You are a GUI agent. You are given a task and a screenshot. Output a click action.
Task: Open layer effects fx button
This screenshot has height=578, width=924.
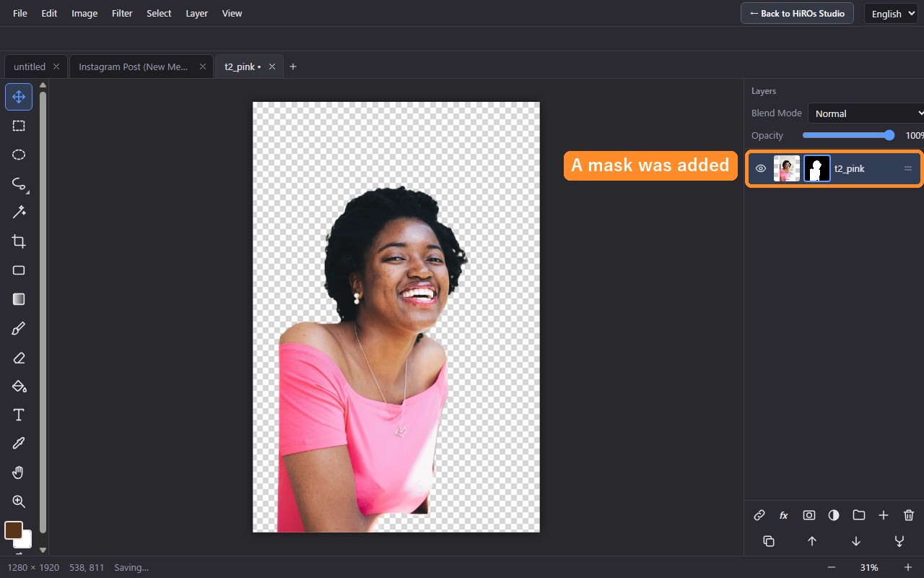[784, 515]
